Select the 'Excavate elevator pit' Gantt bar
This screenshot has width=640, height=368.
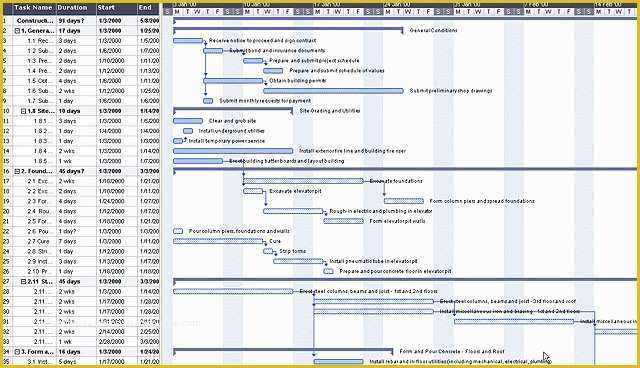pos(253,191)
